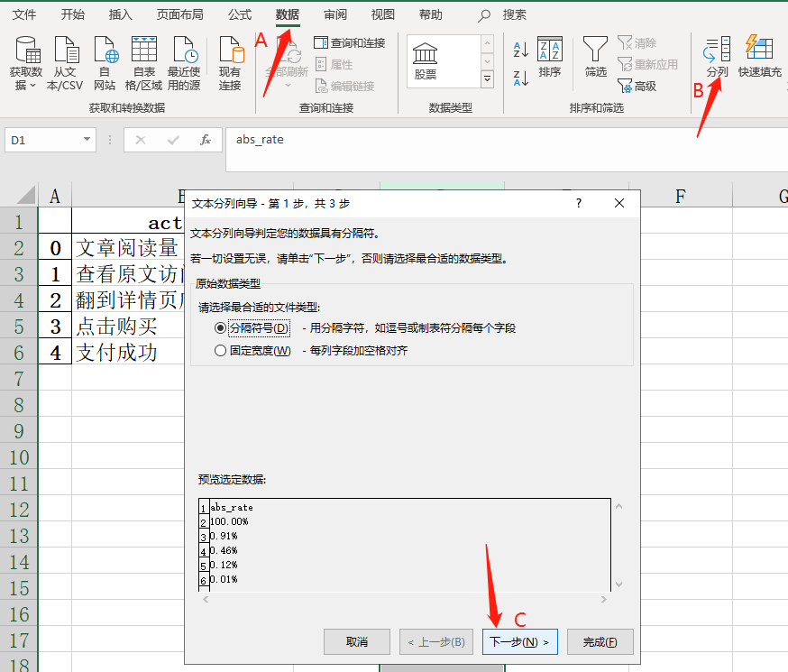The image size is (788, 672).
Task: Open the custom Sort (排序) dialog
Action: pos(550,56)
